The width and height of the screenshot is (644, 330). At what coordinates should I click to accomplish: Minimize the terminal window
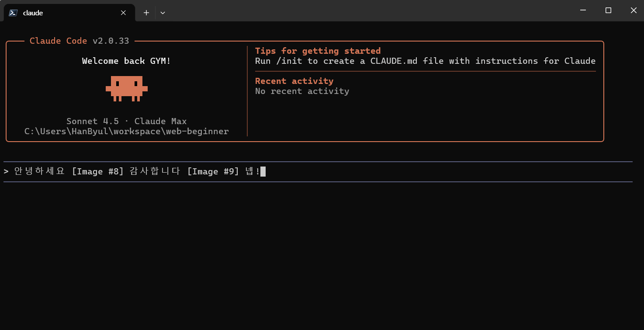click(x=582, y=10)
